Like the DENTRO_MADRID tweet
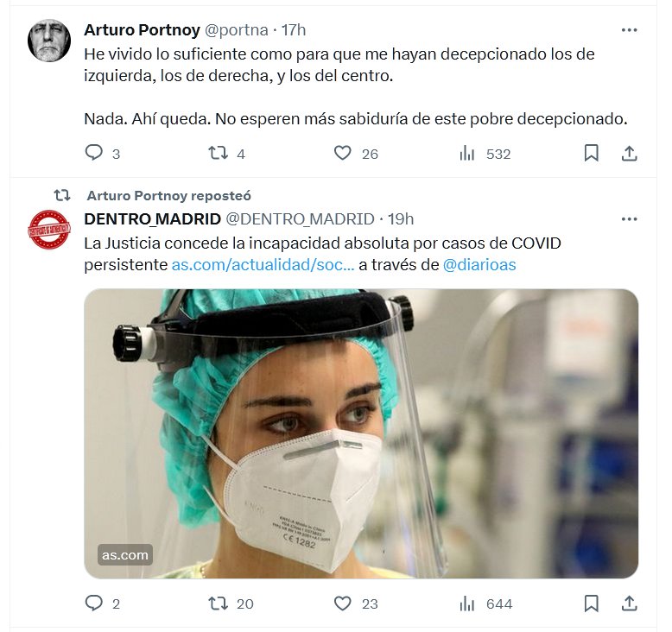The width and height of the screenshot is (672, 632). [343, 604]
